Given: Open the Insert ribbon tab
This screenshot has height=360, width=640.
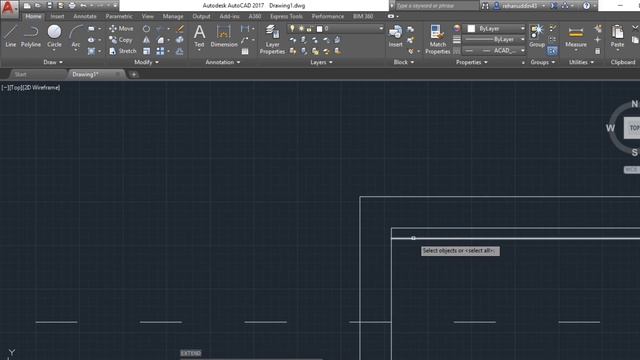Looking at the screenshot, I should click(57, 16).
